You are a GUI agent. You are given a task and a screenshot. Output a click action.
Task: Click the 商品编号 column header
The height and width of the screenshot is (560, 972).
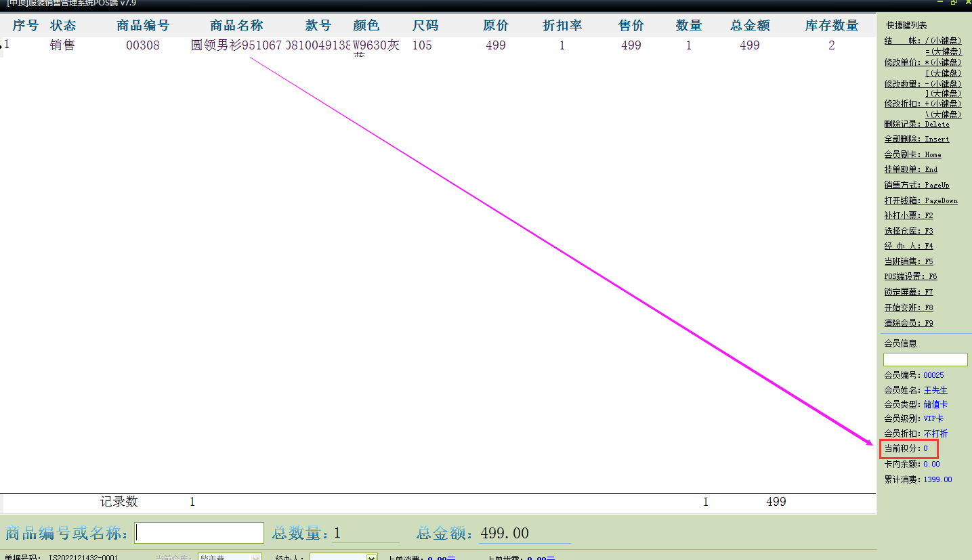coord(143,26)
